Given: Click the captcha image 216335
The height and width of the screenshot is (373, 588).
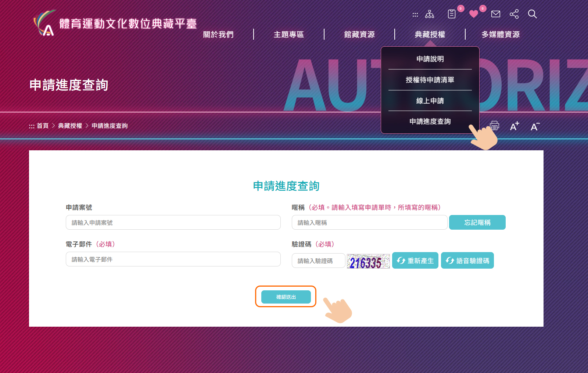Looking at the screenshot, I should point(368,261).
